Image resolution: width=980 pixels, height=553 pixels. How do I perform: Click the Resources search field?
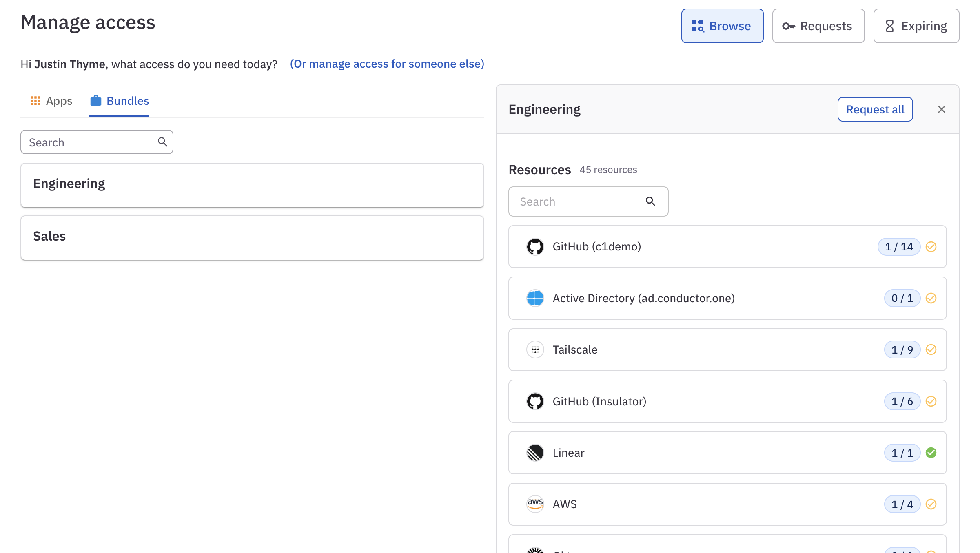588,201
